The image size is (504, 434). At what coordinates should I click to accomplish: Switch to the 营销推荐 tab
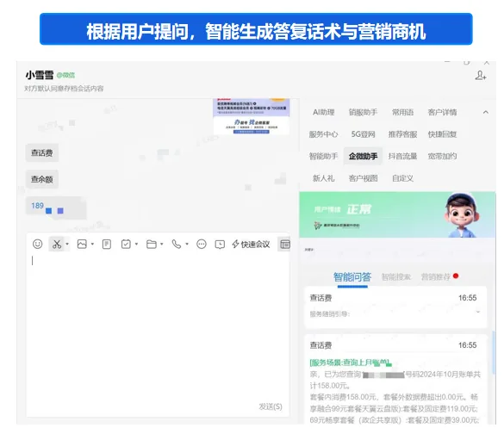(436, 277)
